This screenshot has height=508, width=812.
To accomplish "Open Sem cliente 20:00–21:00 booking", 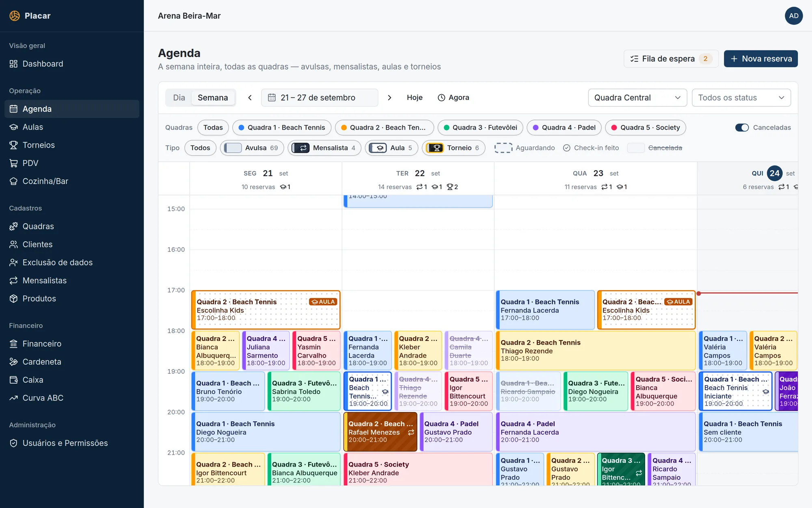I will click(748, 432).
